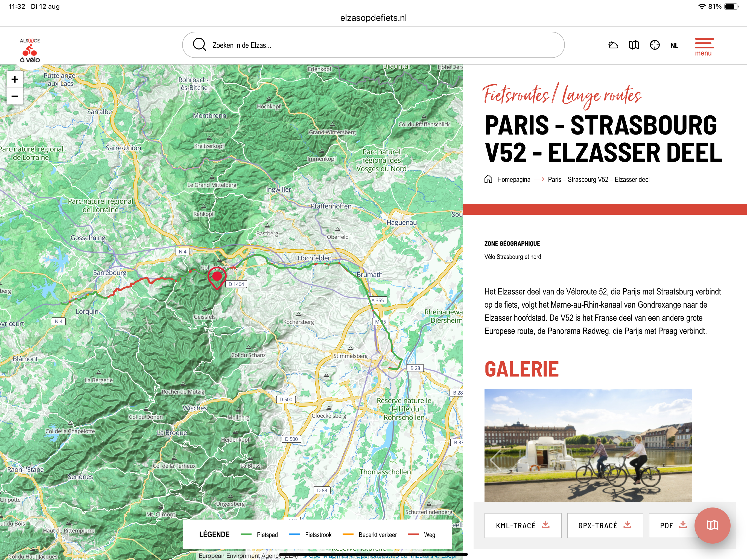
Task: Download the GPX-tracé file
Action: pos(605,525)
